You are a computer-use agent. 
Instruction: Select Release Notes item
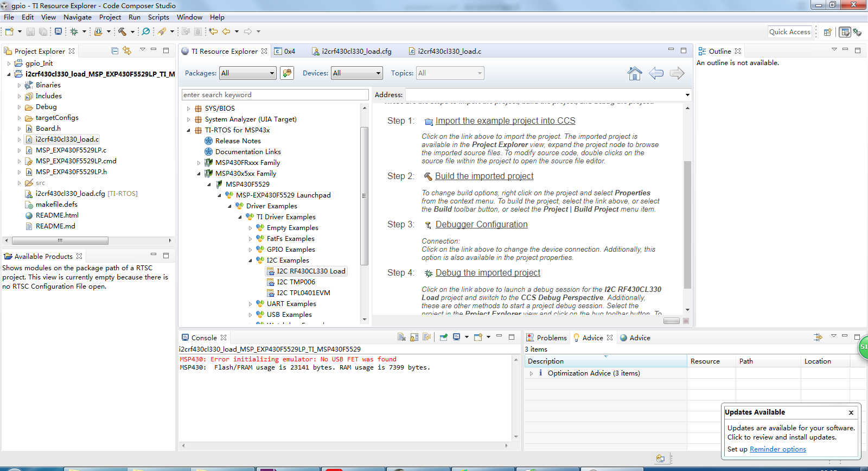coord(238,141)
